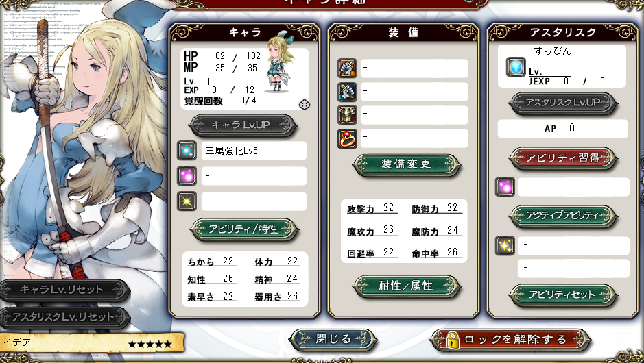Open the アクティブアビリティ list
644x363 pixels.
click(x=562, y=216)
